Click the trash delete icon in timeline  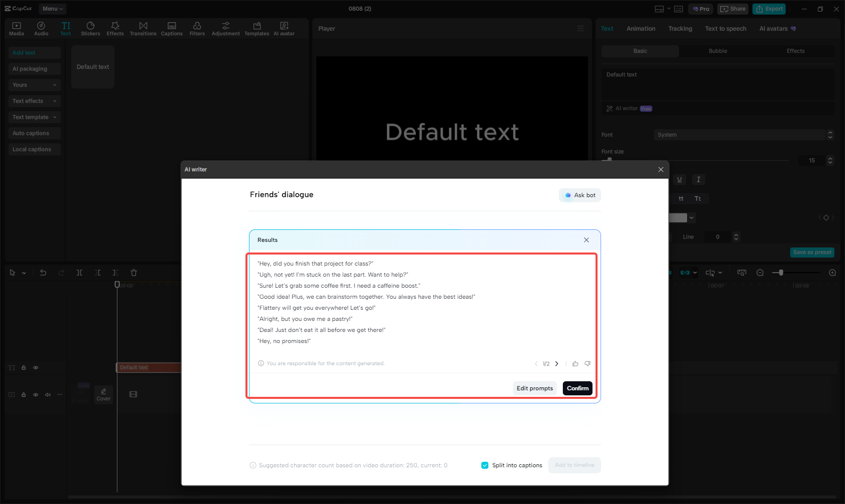[x=134, y=273]
